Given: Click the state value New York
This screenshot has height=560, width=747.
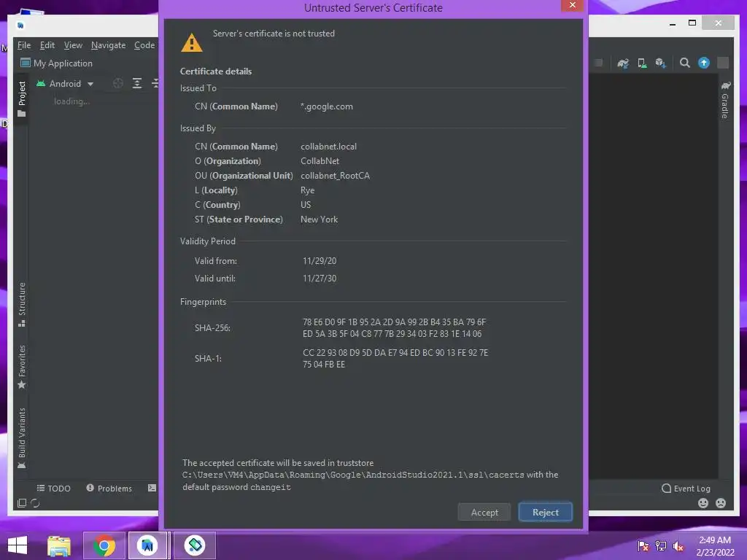Looking at the screenshot, I should 320,219.
